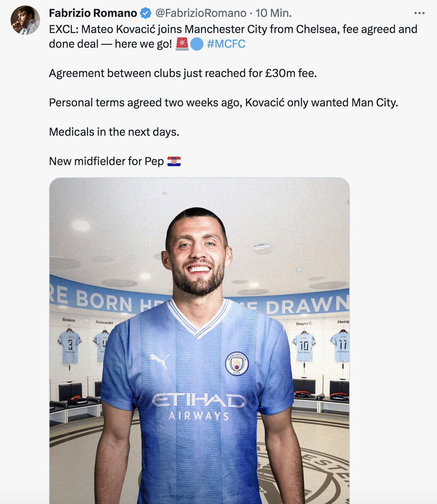Screen dimensions: 437x504
Task: Click the "Medicals in the next days." line
Action: [x=114, y=132]
